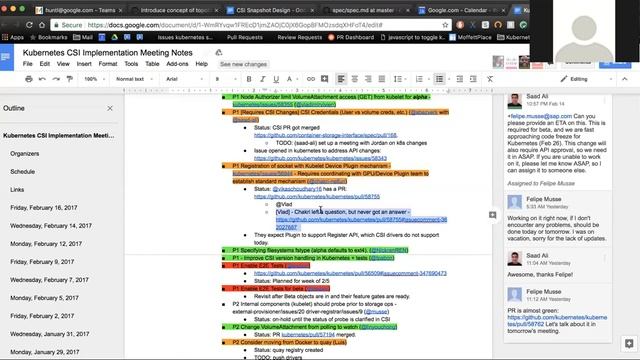640x360 pixels.
Task: Bookmark this page with the star
Action: click(445, 25)
